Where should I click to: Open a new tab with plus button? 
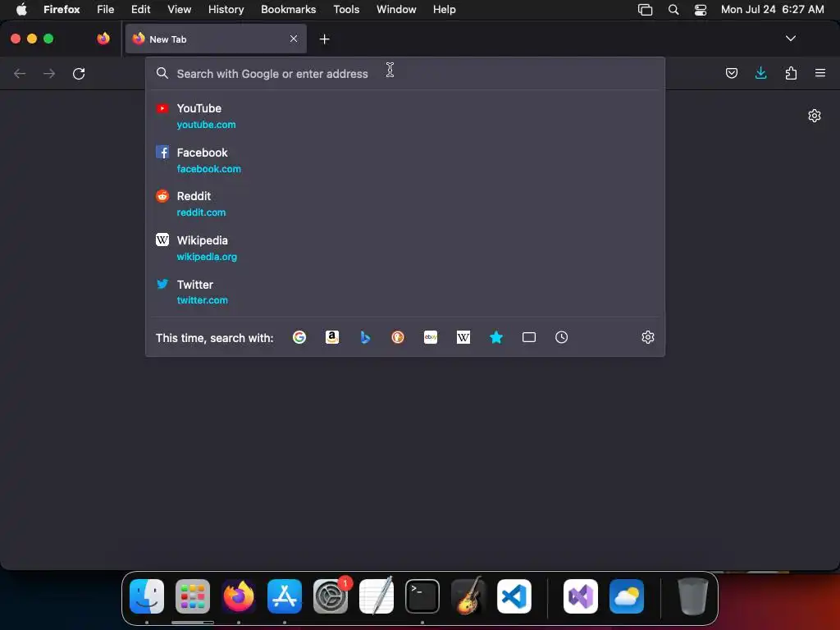324,39
